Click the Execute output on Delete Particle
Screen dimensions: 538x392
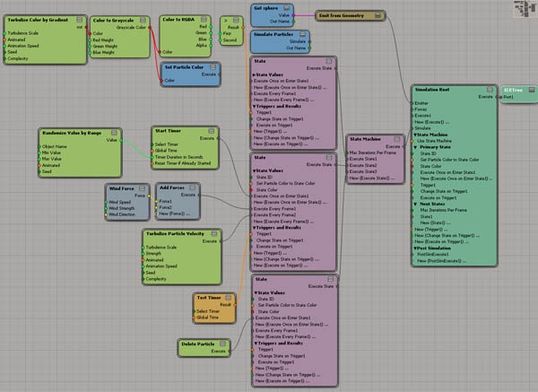[x=230, y=351]
